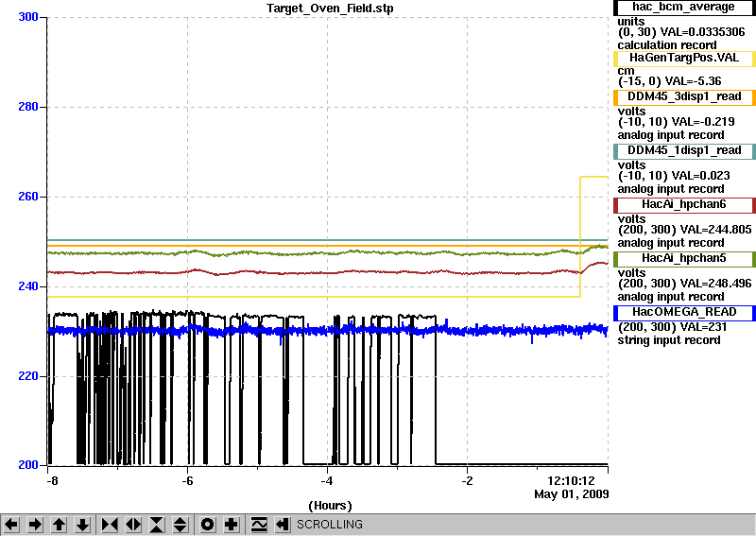This screenshot has width=756, height=536.
Task: Click the SCROLLING status label
Action: (x=329, y=525)
